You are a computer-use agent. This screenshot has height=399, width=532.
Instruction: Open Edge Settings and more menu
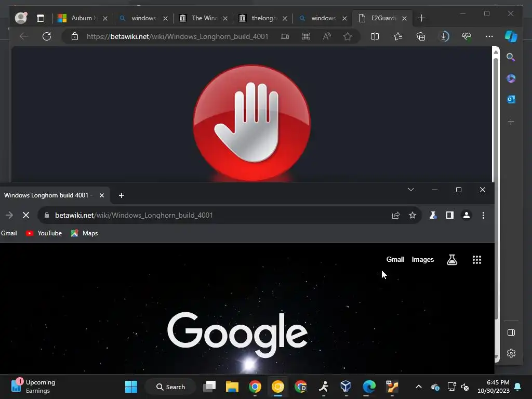click(489, 36)
